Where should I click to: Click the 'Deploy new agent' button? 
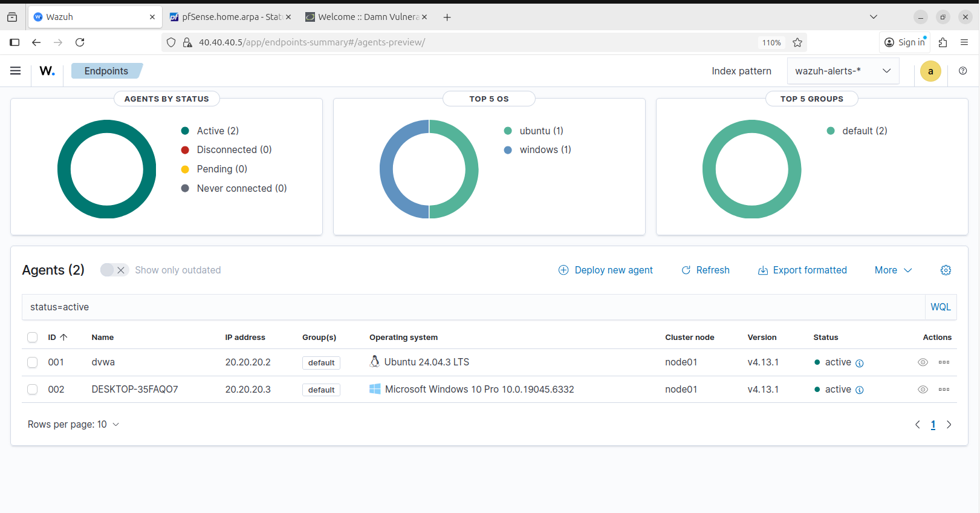[x=605, y=270]
